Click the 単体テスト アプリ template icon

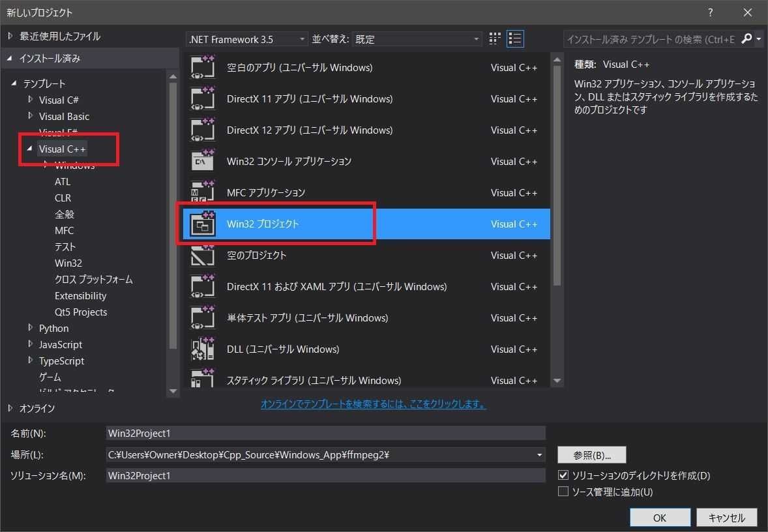click(202, 318)
